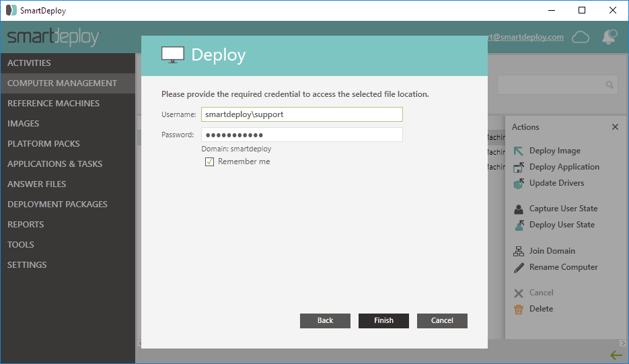This screenshot has height=364, width=629.
Task: Open the notifications bell icon
Action: (609, 37)
